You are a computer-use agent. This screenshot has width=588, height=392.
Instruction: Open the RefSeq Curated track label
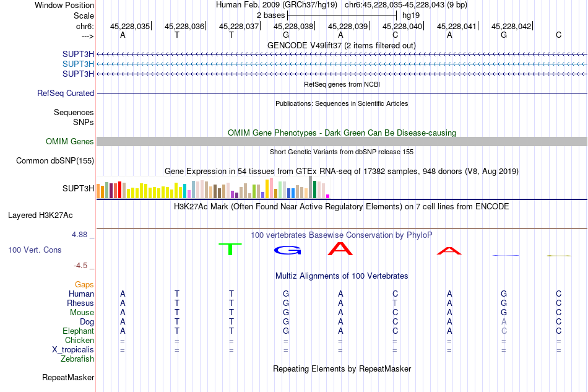point(65,93)
